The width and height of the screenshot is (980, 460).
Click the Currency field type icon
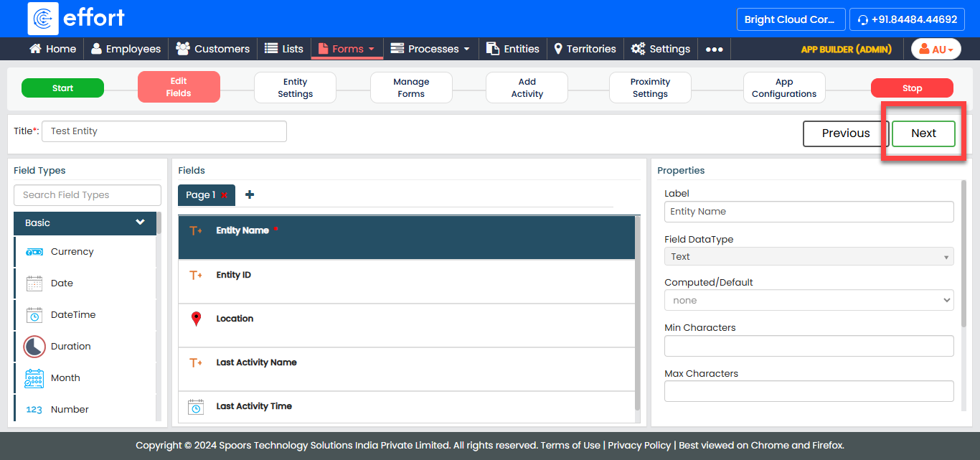[x=34, y=252]
